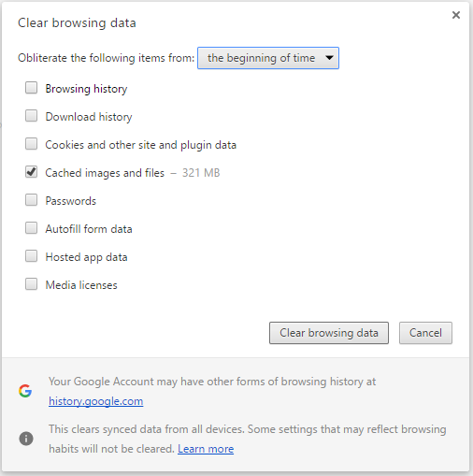Open the history.google.com link
The height and width of the screenshot is (476, 473).
pyautogui.click(x=96, y=401)
